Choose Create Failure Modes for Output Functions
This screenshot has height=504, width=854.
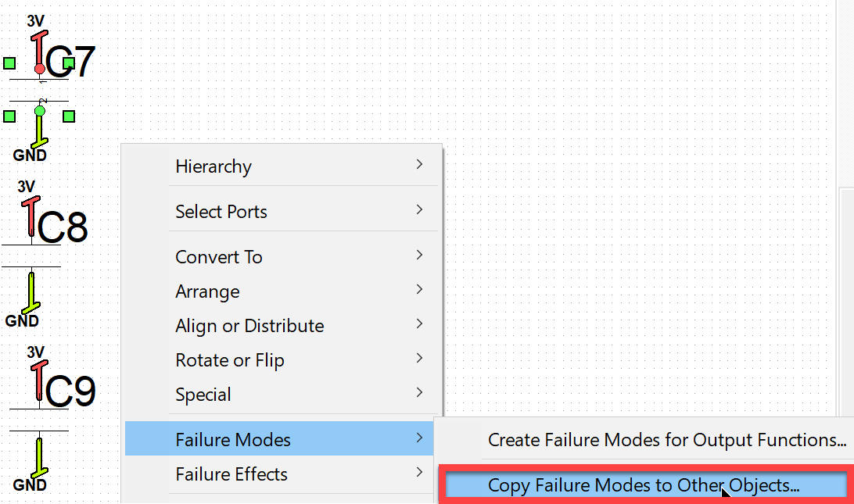click(x=646, y=439)
